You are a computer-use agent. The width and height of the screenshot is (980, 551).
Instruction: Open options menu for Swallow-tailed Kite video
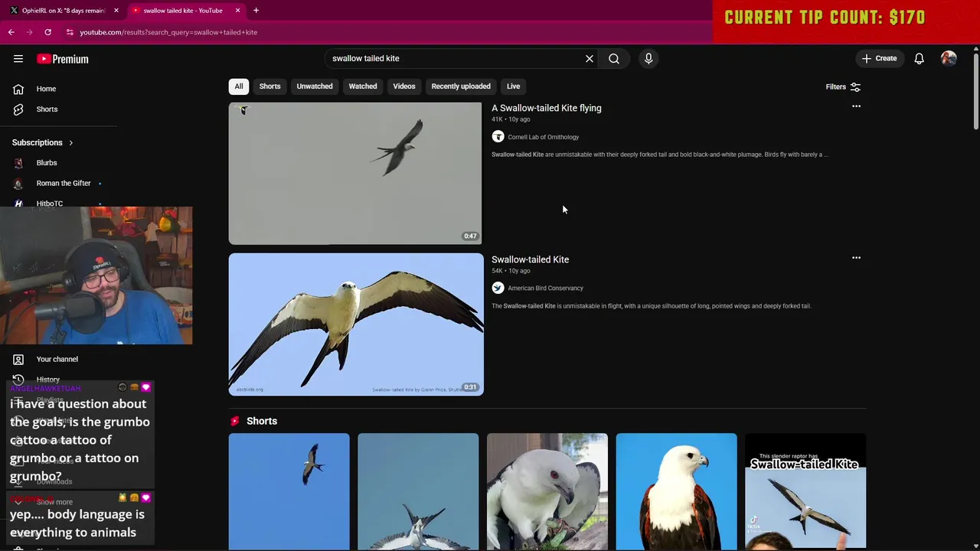click(x=856, y=258)
